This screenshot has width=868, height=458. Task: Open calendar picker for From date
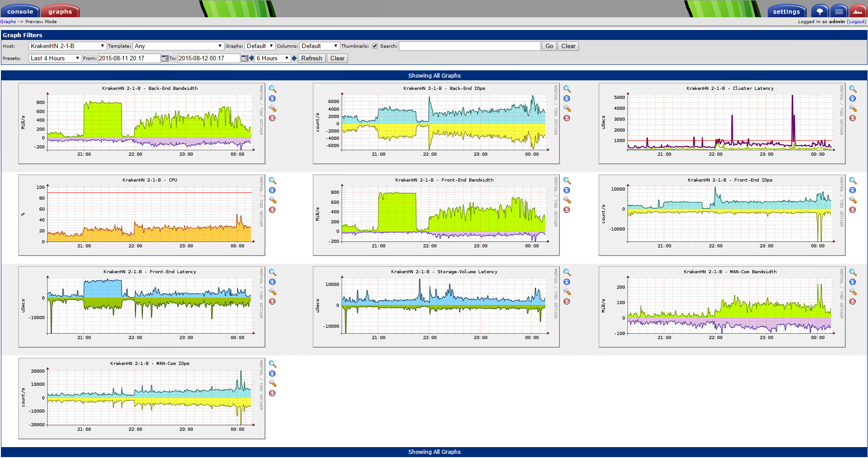(165, 59)
